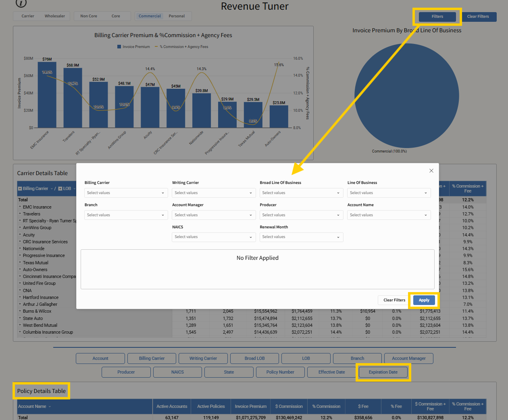This screenshot has height=420, width=508.
Task: Close the filter dialog with the X
Action: tap(431, 171)
